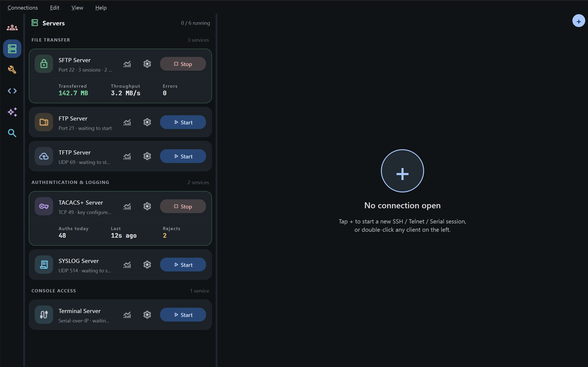Show TACACS+ Server statistics chart

point(127,206)
